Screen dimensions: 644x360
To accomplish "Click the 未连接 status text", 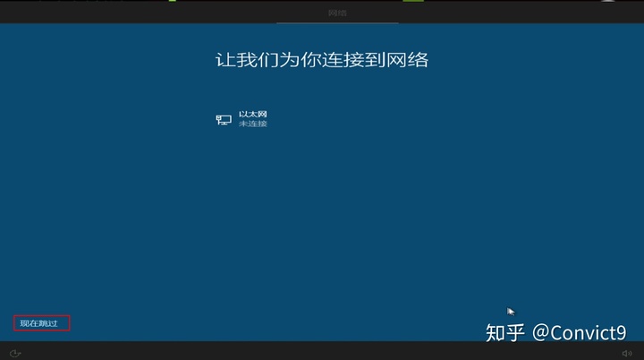I will tap(253, 124).
